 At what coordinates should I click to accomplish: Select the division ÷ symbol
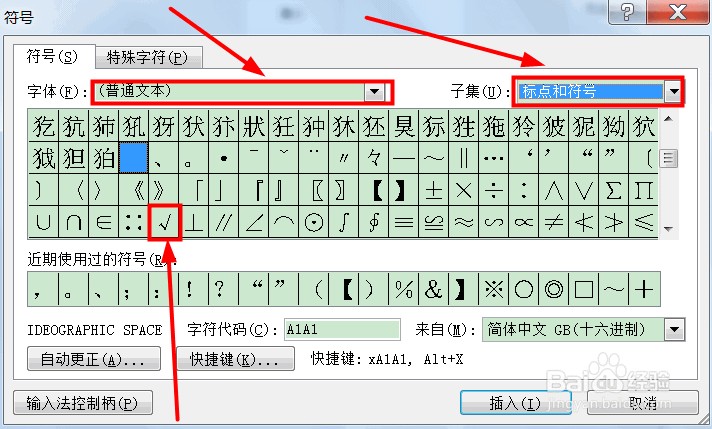494,190
